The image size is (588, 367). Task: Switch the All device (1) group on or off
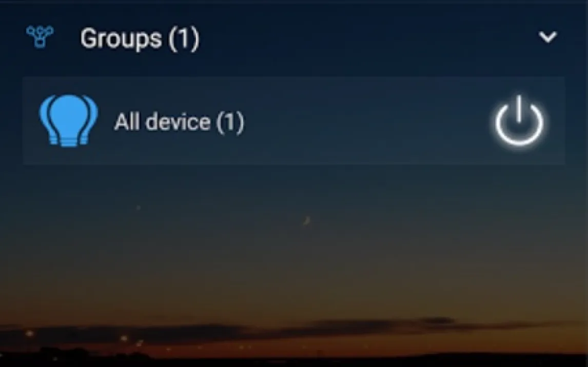click(x=519, y=120)
